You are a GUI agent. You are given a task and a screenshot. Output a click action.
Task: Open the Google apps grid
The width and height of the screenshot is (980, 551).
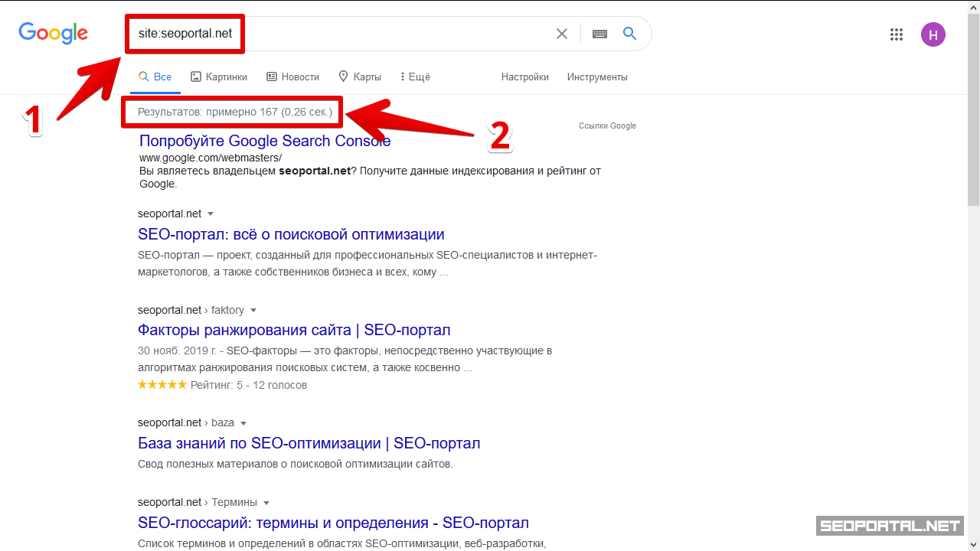tap(897, 34)
